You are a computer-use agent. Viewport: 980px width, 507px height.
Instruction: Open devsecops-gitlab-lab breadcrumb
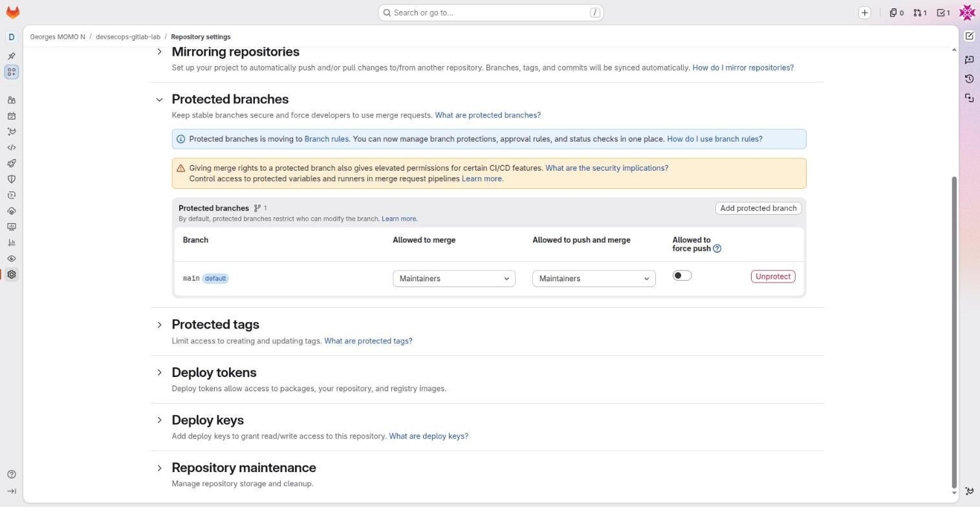click(x=128, y=37)
